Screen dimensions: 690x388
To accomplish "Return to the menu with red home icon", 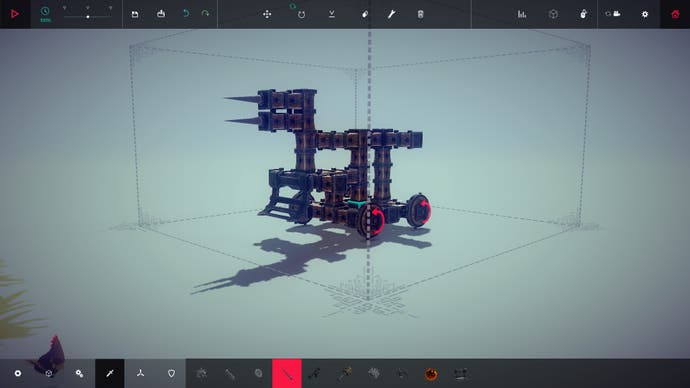I will (x=675, y=14).
